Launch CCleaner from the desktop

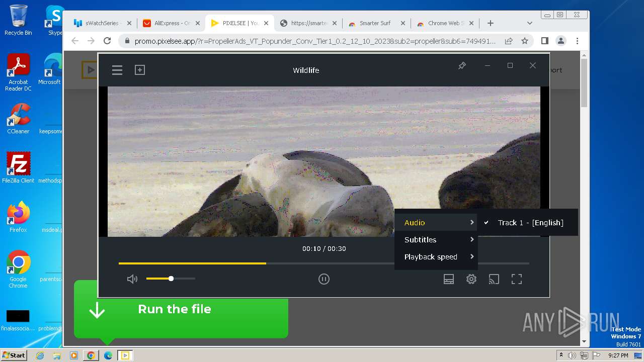pyautogui.click(x=18, y=119)
